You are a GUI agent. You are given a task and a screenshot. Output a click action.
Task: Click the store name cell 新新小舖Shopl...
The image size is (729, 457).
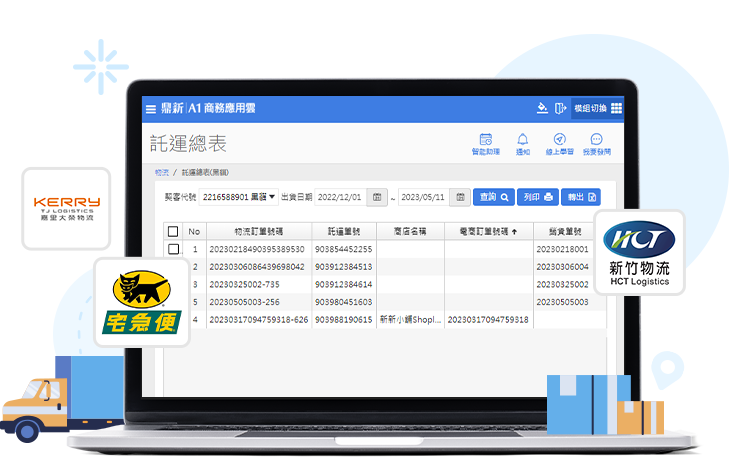click(x=410, y=320)
